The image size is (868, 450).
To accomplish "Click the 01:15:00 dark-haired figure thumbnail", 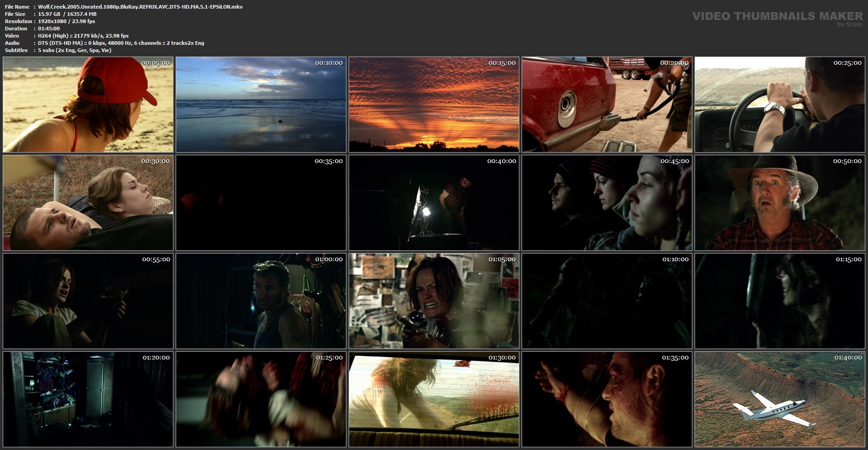I will tap(780, 301).
